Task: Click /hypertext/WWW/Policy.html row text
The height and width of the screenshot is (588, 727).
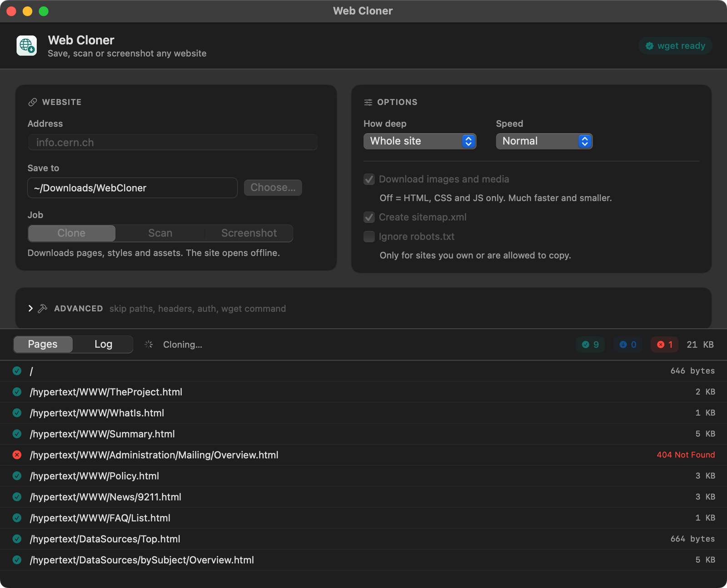Action: pos(95,476)
